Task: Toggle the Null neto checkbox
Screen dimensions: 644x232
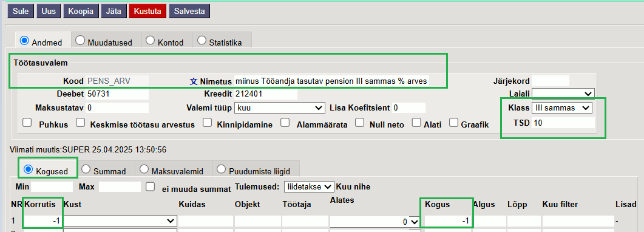Action: (360, 122)
